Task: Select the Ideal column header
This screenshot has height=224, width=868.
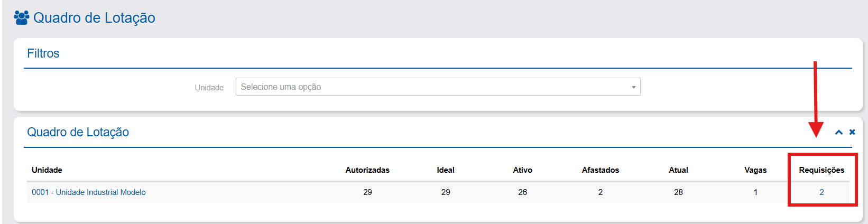Action: click(x=446, y=170)
